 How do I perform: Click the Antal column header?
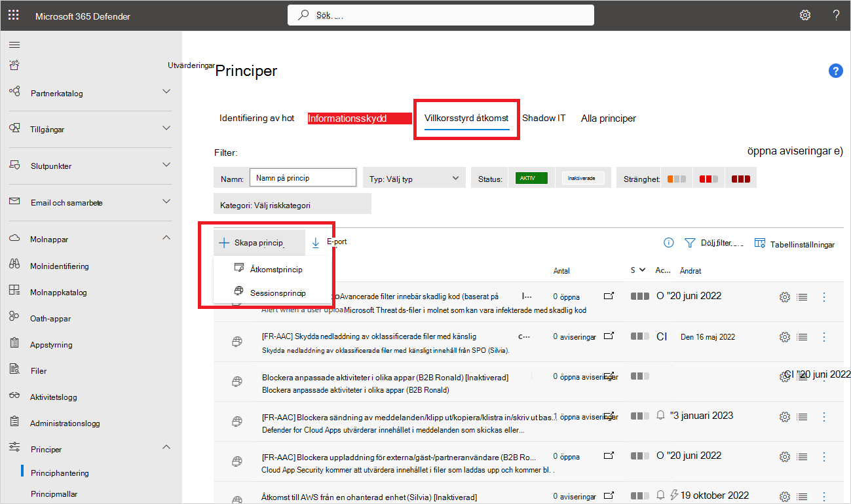[x=561, y=270]
